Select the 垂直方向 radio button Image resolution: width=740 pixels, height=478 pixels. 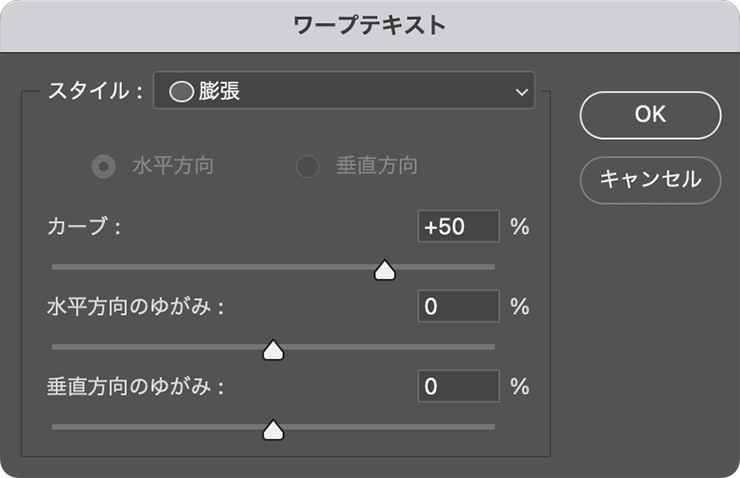tap(307, 166)
